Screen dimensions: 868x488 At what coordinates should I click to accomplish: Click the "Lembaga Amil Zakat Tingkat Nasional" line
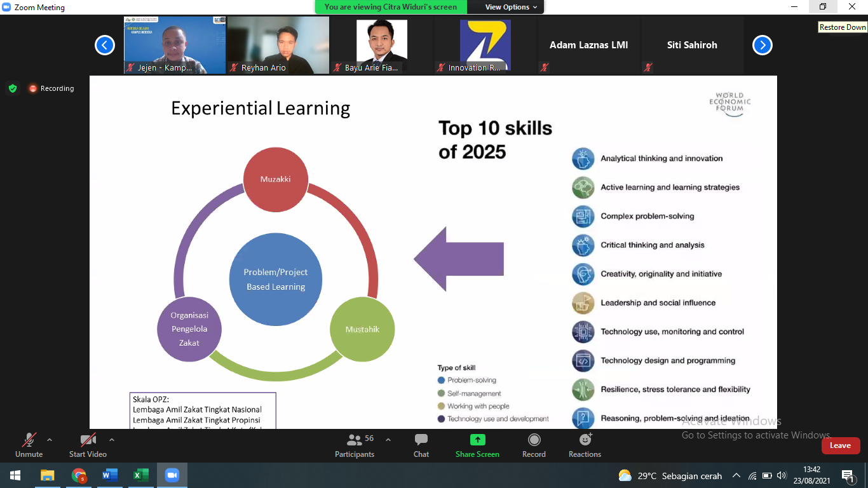[197, 410]
